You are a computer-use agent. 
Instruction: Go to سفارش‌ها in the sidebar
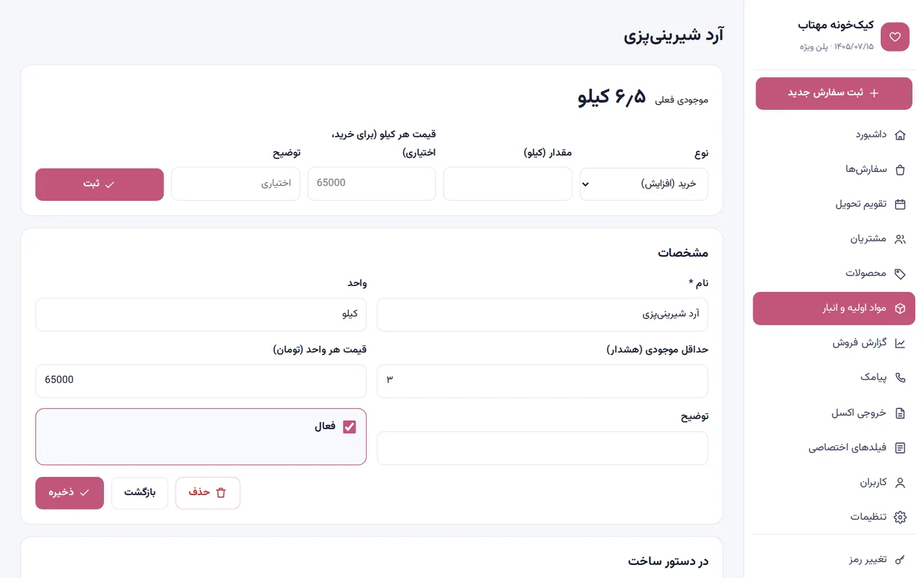(x=834, y=170)
